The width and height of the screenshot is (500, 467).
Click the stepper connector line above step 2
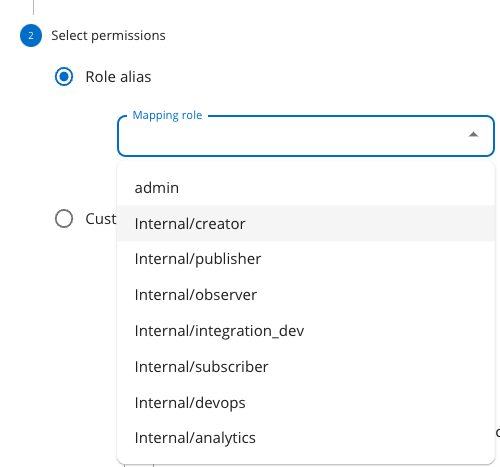tap(33, 7)
